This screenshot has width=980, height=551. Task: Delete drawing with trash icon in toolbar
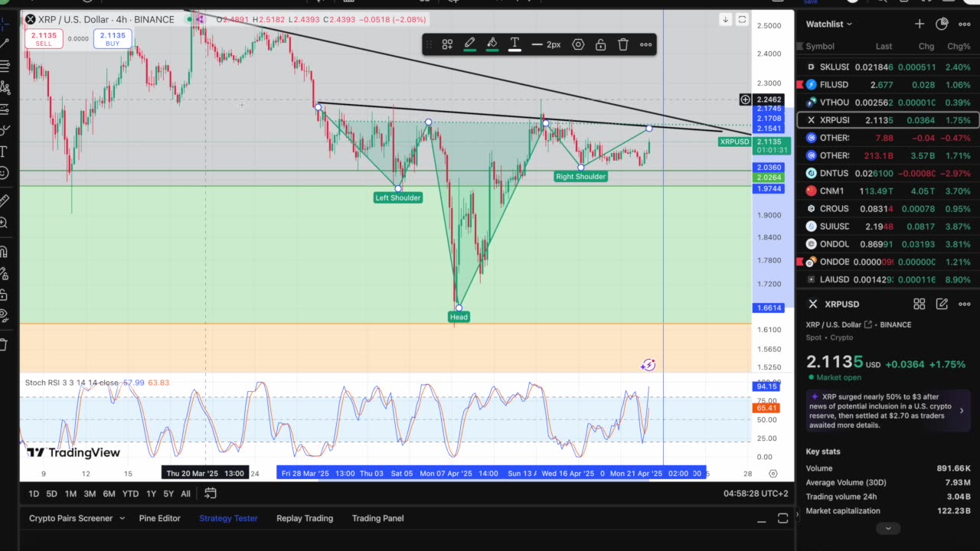(623, 44)
